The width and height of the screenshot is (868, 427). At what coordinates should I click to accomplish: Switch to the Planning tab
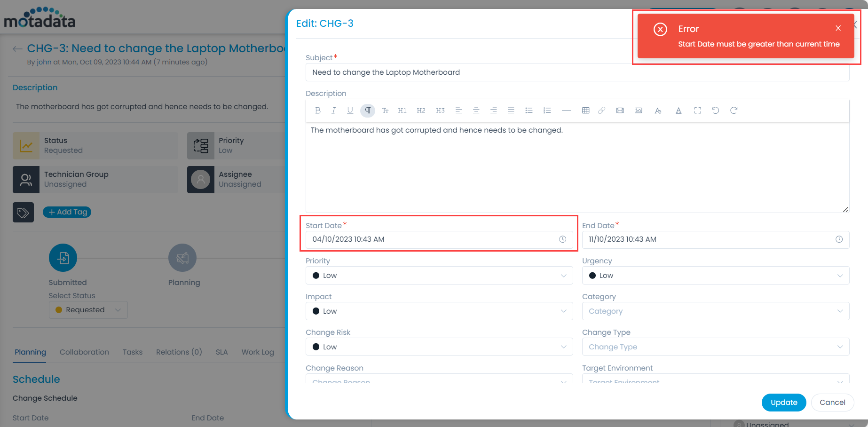(x=30, y=352)
